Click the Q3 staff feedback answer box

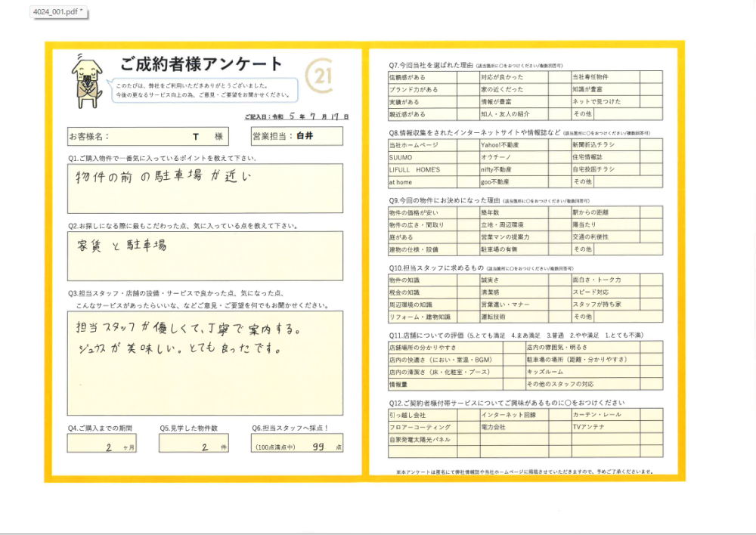(204, 361)
